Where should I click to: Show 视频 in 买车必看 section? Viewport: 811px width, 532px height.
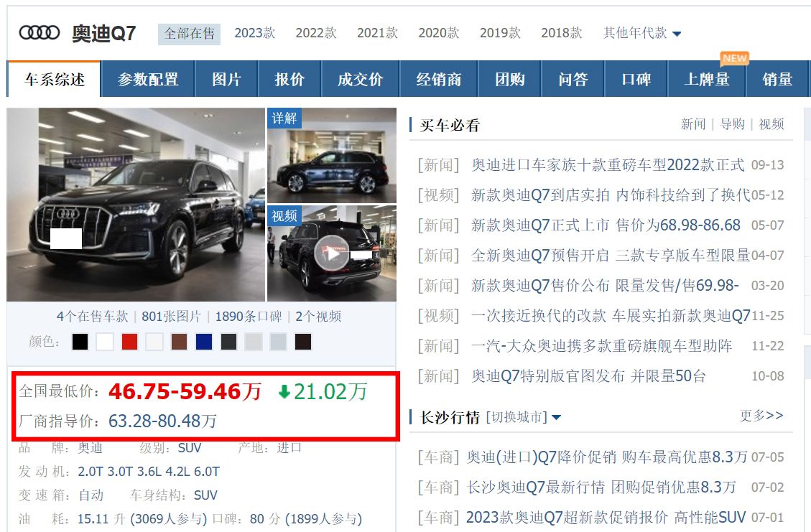(x=771, y=124)
